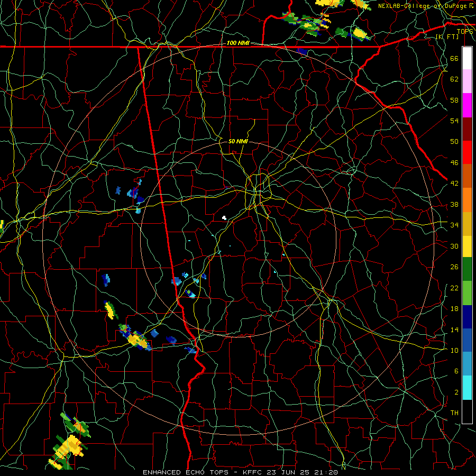The width and height of the screenshot is (476, 476).
Task: Pick the cyan legend color band
Action: click(x=467, y=388)
